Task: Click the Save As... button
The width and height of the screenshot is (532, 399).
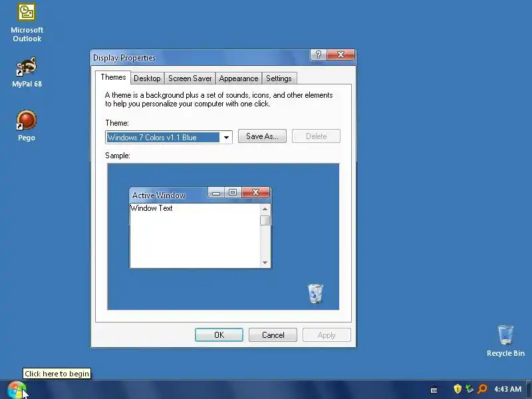Action: 262,136
